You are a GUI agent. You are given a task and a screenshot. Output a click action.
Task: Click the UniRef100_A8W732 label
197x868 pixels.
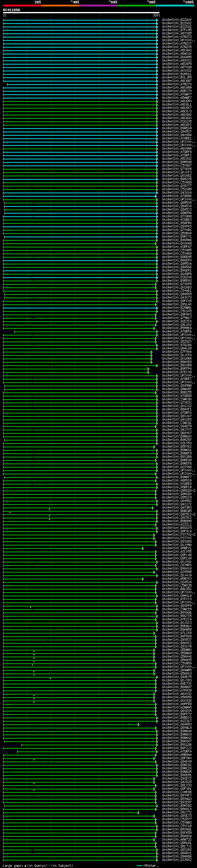pos(177,839)
